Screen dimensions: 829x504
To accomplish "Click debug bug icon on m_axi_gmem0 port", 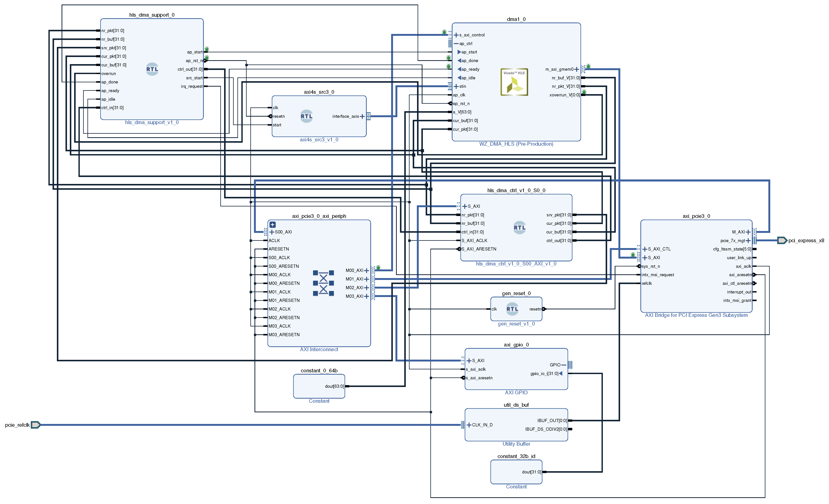I will [x=588, y=66].
